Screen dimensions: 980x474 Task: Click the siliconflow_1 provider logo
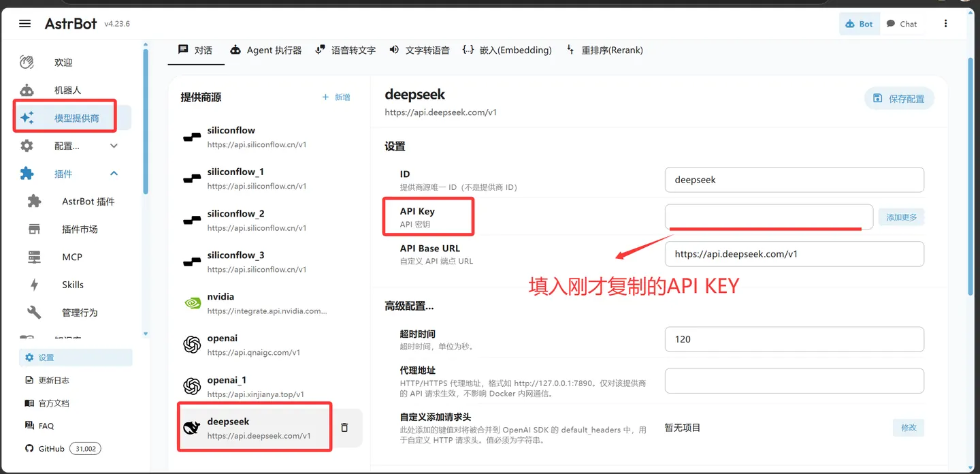[x=192, y=178]
